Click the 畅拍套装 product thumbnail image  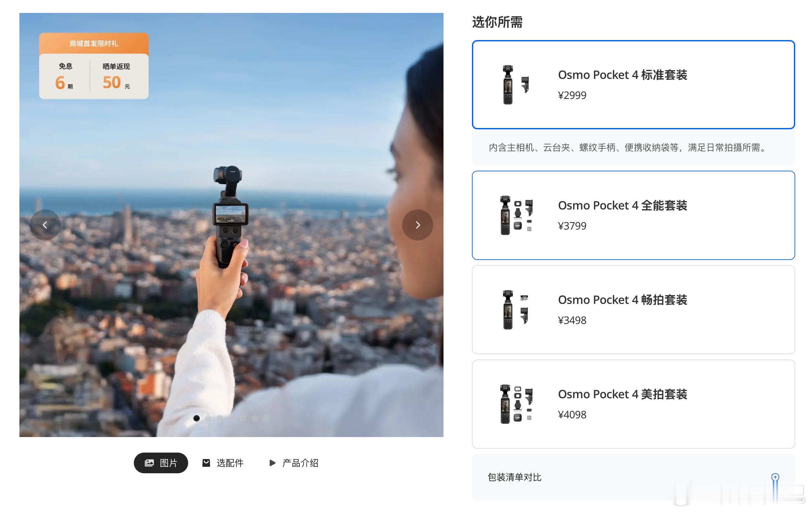pos(515,309)
